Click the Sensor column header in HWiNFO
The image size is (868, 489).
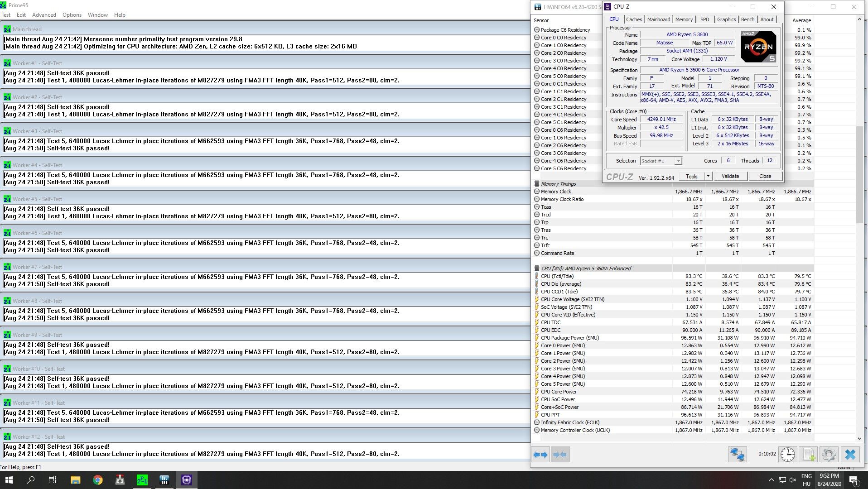click(x=541, y=20)
